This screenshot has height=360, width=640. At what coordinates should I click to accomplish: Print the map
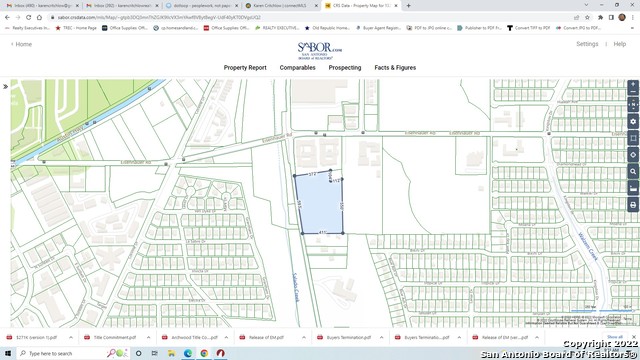coord(633,205)
